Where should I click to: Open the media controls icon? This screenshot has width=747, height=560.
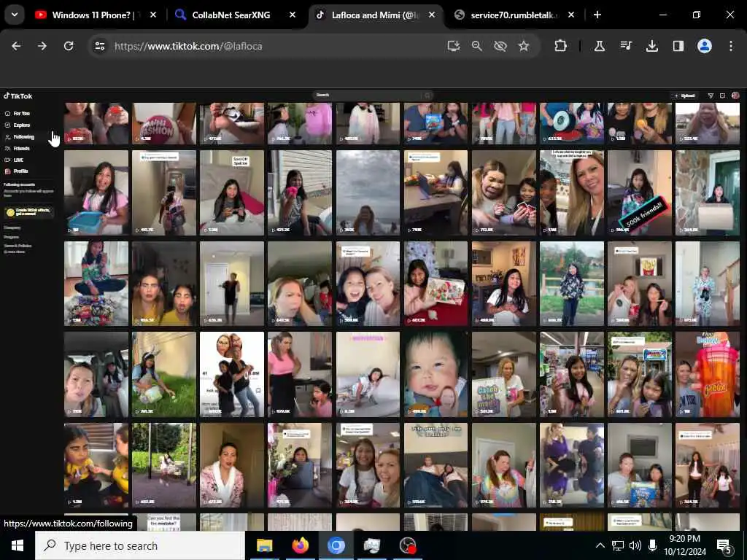coord(626,46)
